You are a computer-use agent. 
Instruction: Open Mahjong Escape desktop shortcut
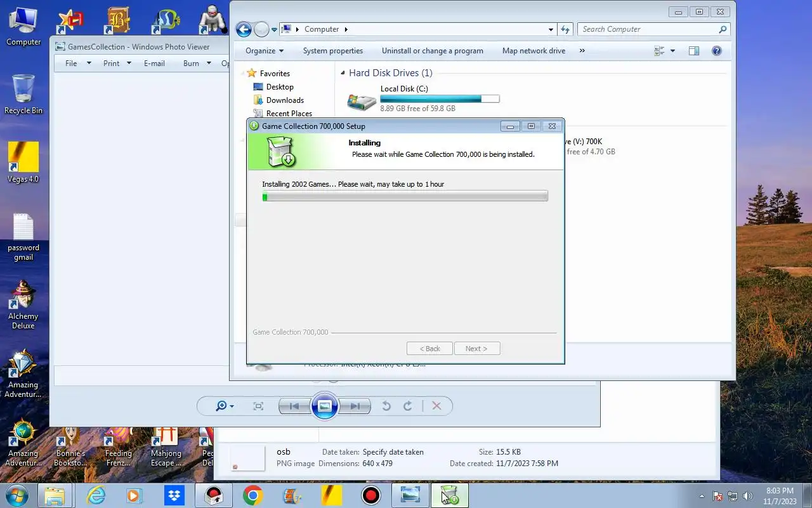coord(166,446)
